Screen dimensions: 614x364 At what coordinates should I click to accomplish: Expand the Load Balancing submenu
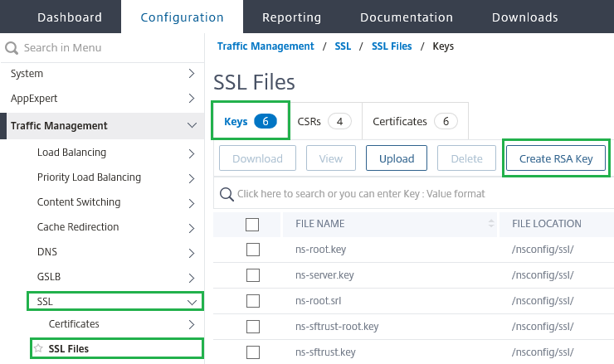coord(192,153)
